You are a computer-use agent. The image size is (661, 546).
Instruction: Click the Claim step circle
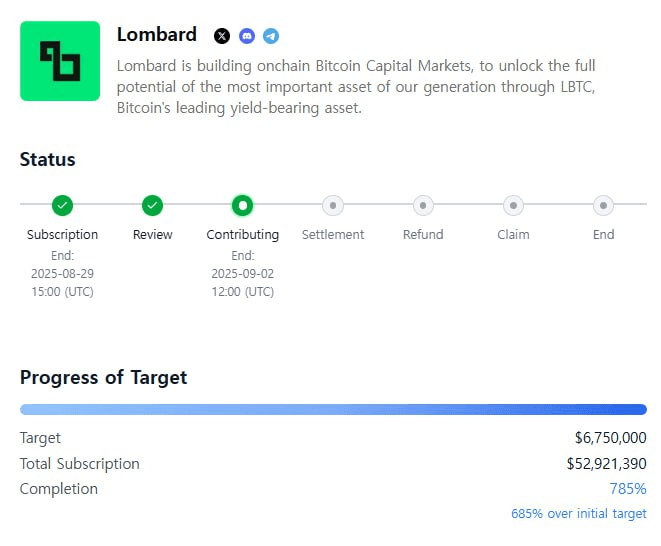tap(513, 205)
